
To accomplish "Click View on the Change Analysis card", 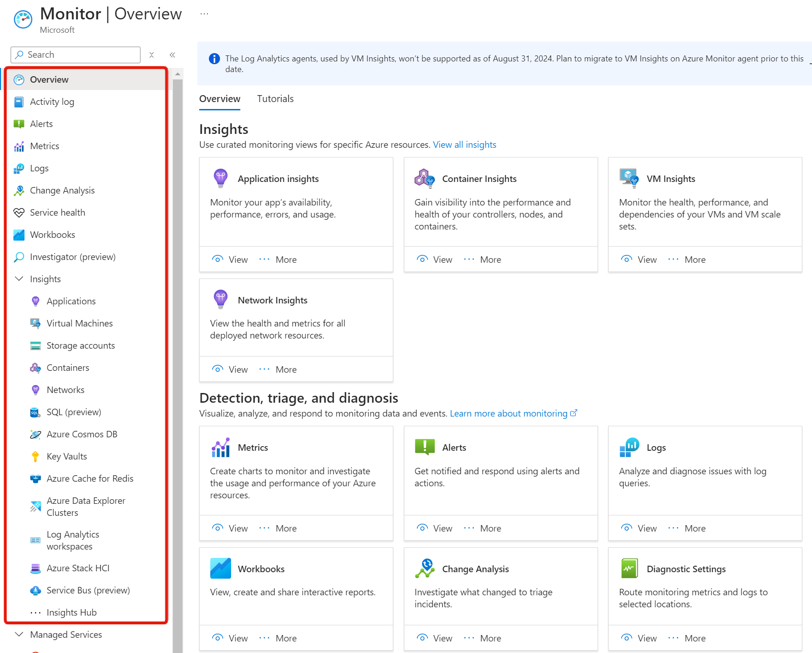I will pyautogui.click(x=434, y=638).
